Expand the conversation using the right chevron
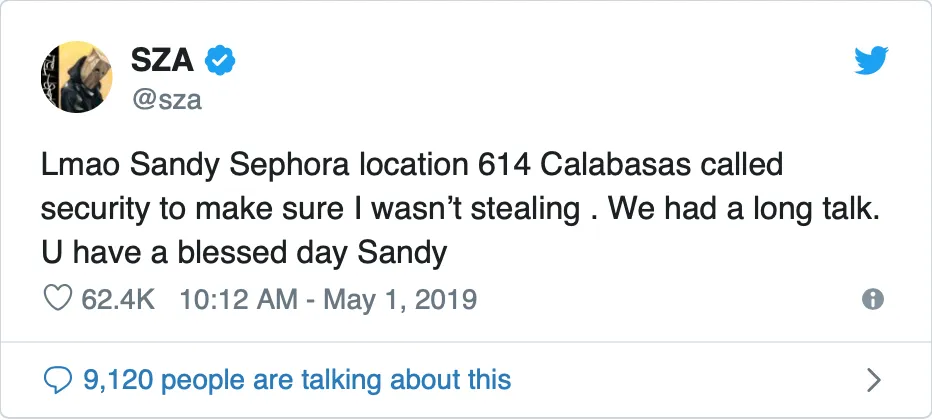This screenshot has width=932, height=420. click(873, 379)
